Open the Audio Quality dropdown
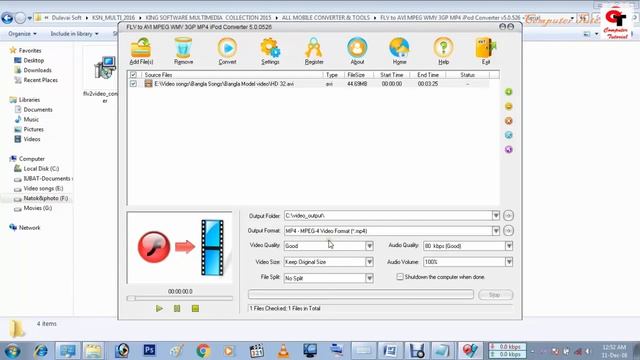The height and width of the screenshot is (360, 640). [x=509, y=246]
